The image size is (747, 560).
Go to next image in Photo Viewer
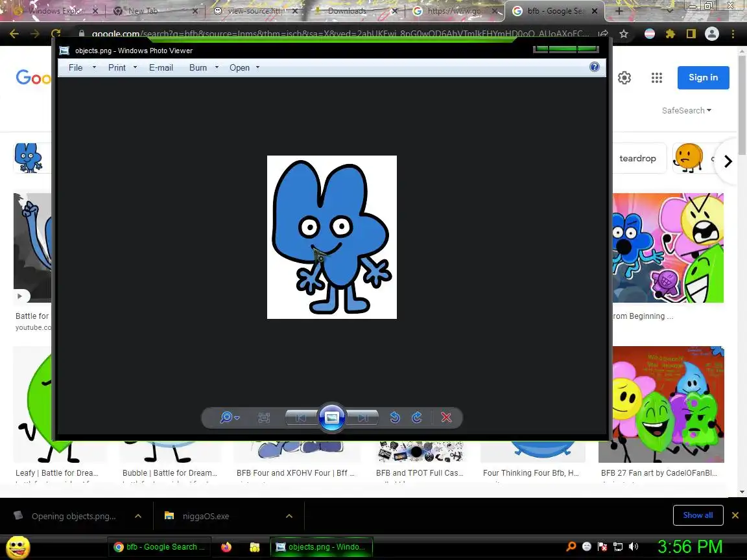pyautogui.click(x=363, y=417)
